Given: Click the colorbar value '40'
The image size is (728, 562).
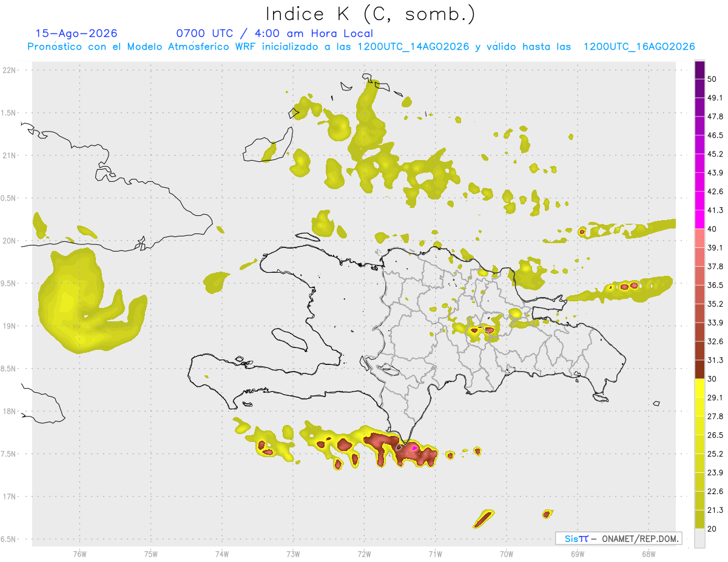Looking at the screenshot, I should coord(712,229).
